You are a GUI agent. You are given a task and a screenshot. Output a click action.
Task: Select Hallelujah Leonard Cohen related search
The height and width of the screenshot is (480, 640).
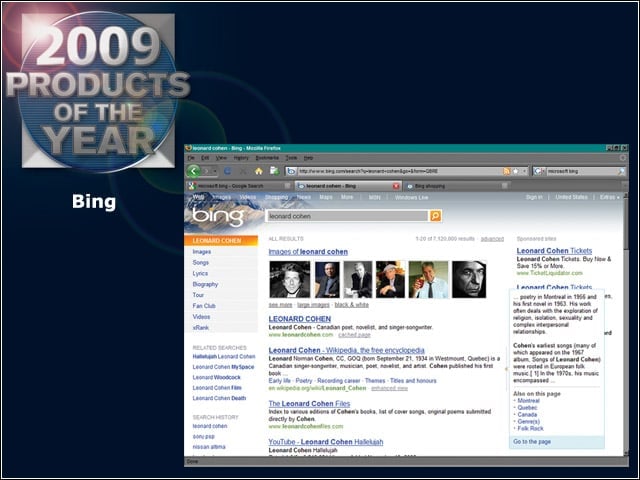point(224,356)
